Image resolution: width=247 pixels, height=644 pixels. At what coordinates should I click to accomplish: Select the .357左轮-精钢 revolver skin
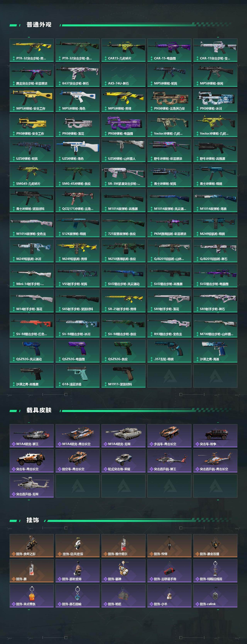[x=169, y=351]
